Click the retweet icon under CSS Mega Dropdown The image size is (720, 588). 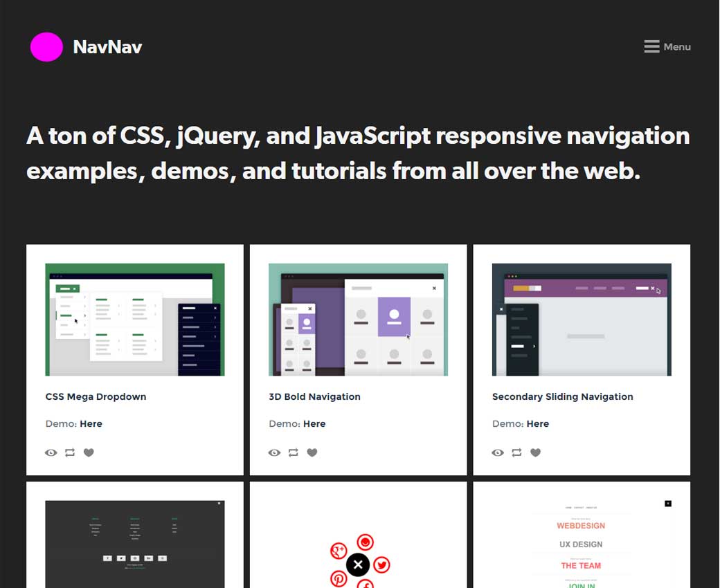pos(70,452)
